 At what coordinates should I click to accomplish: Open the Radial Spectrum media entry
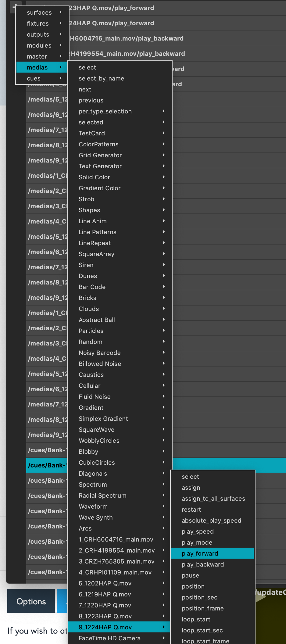pyautogui.click(x=120, y=496)
